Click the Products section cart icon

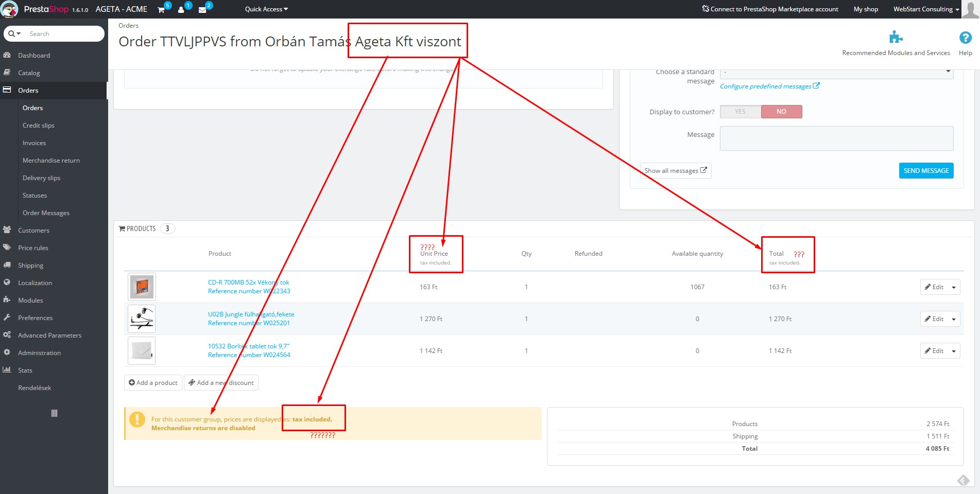[122, 228]
